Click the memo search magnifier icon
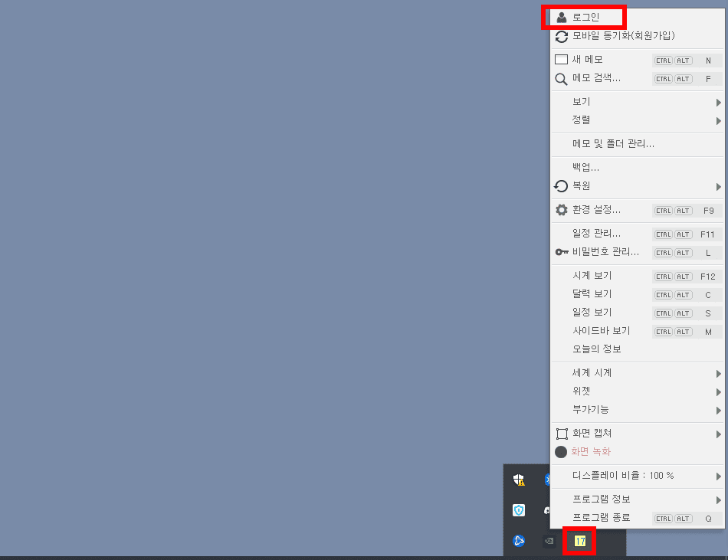The height and width of the screenshot is (560, 728). tap(562, 78)
